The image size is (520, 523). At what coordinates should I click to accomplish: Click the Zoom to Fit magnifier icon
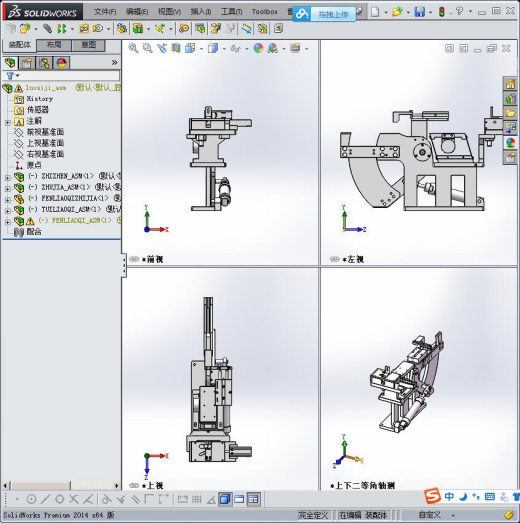pyautogui.click(x=133, y=48)
